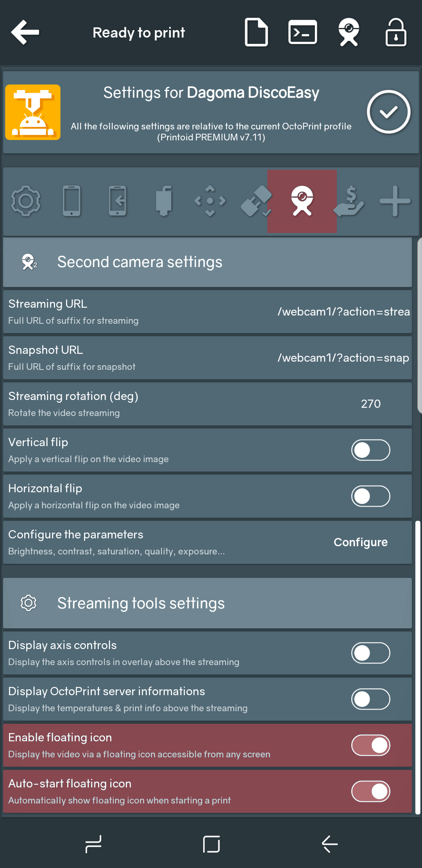This screenshot has width=422, height=868.
Task: Edit the Streaming URL value field
Action: pos(344,312)
